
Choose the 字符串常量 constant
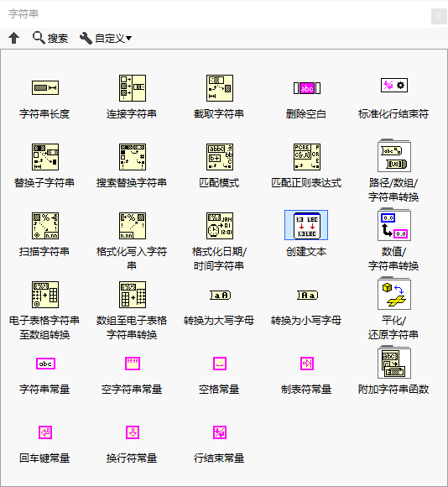[45, 364]
